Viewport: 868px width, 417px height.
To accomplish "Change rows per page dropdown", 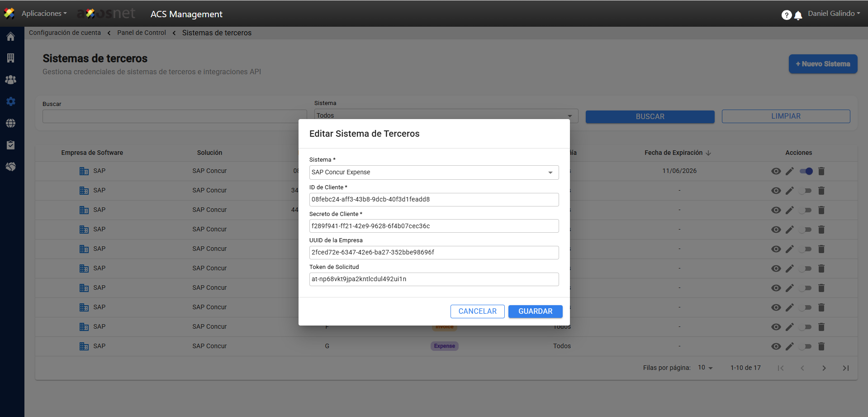I will [x=705, y=368].
